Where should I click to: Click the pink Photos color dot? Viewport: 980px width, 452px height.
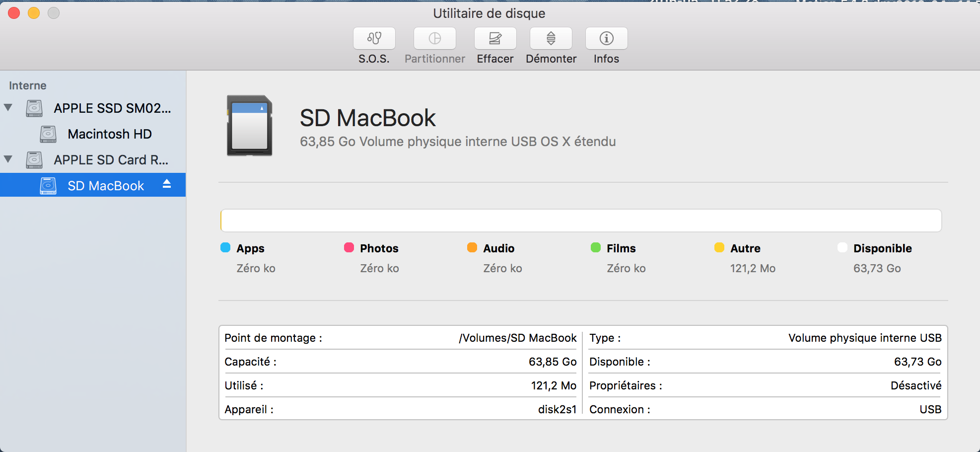pyautogui.click(x=349, y=247)
